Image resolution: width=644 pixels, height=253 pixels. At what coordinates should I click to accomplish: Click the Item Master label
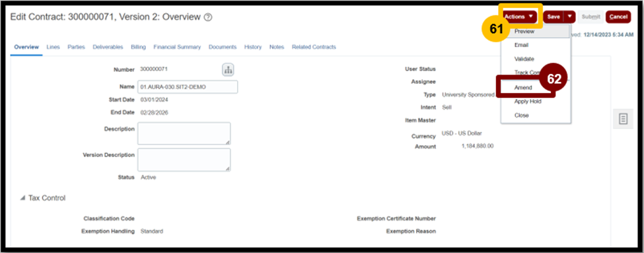point(420,120)
